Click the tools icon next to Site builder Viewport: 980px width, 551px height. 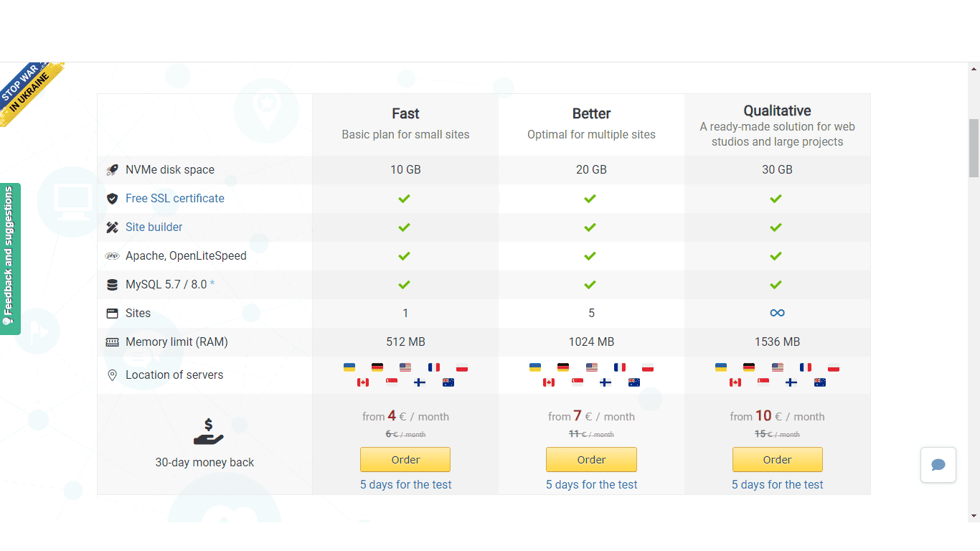pos(112,227)
